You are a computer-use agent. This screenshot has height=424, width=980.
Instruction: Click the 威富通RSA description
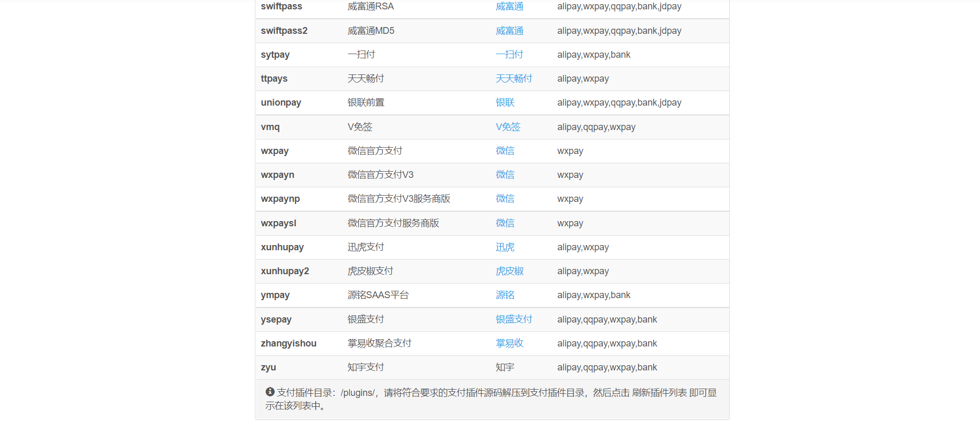pos(370,7)
